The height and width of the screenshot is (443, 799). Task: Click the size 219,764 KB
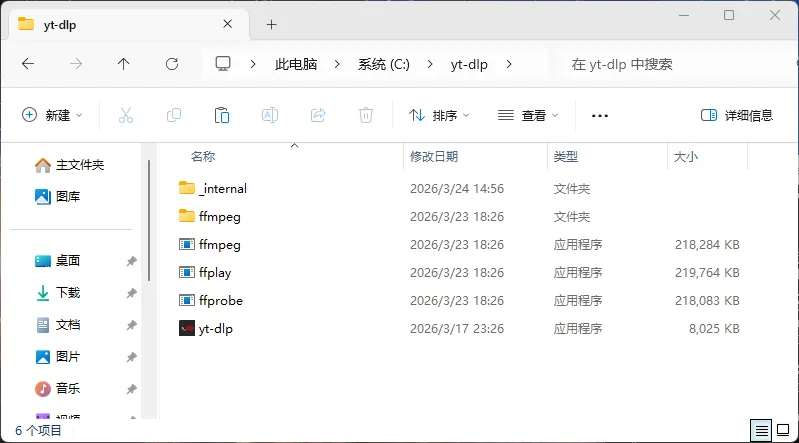707,273
